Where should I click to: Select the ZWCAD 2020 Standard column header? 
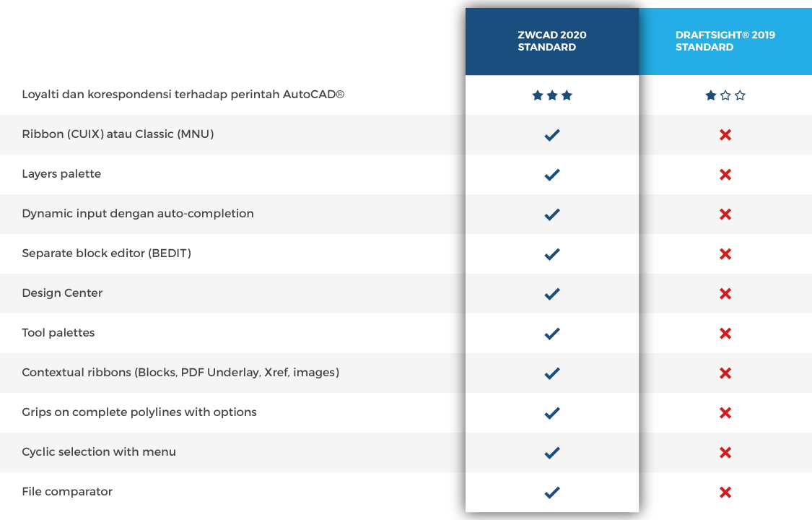(552, 41)
